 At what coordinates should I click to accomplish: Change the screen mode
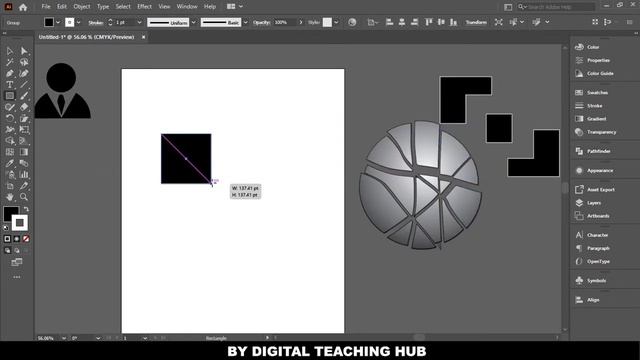click(17, 262)
